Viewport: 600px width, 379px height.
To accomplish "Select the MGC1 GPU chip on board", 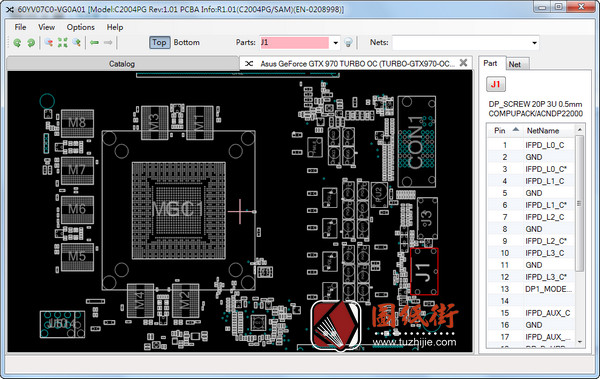I will pos(178,210).
